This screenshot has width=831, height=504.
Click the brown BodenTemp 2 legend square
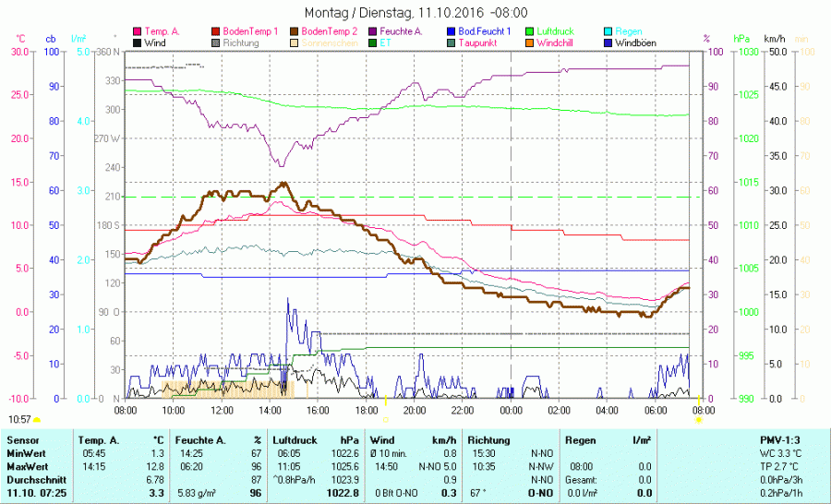pyautogui.click(x=295, y=31)
